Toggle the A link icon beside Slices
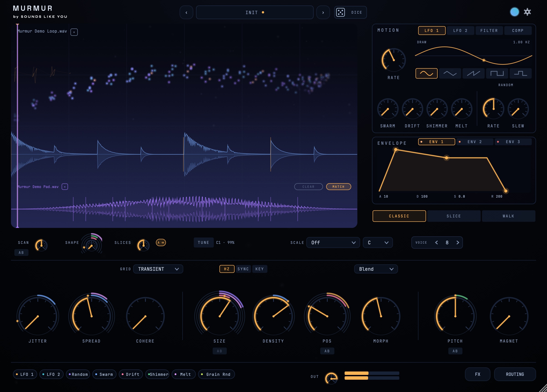 161,242
